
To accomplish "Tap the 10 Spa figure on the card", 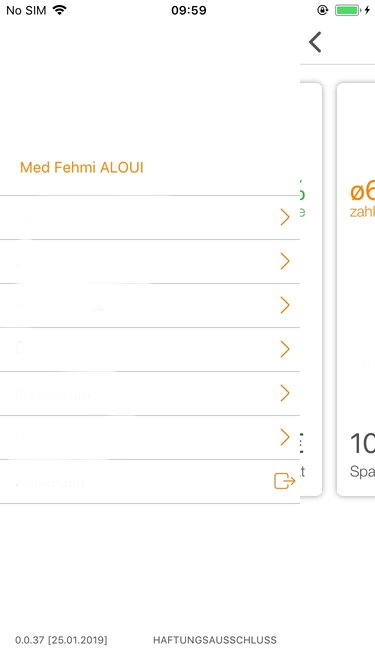I will click(362, 455).
